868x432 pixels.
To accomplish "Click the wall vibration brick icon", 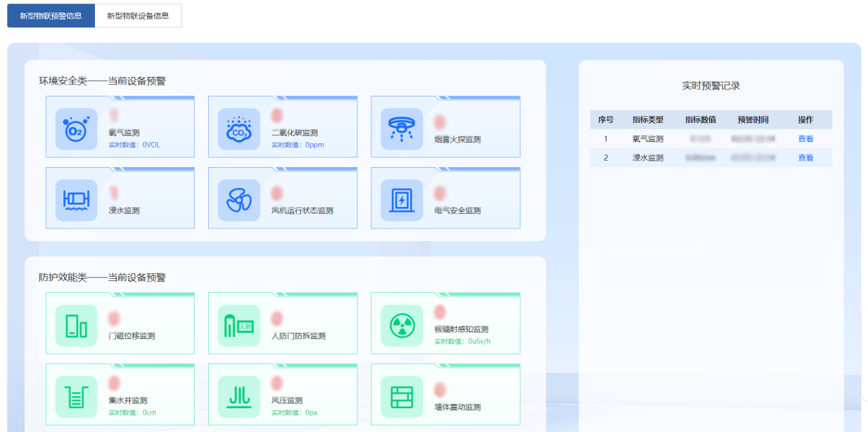I will pos(402,396).
